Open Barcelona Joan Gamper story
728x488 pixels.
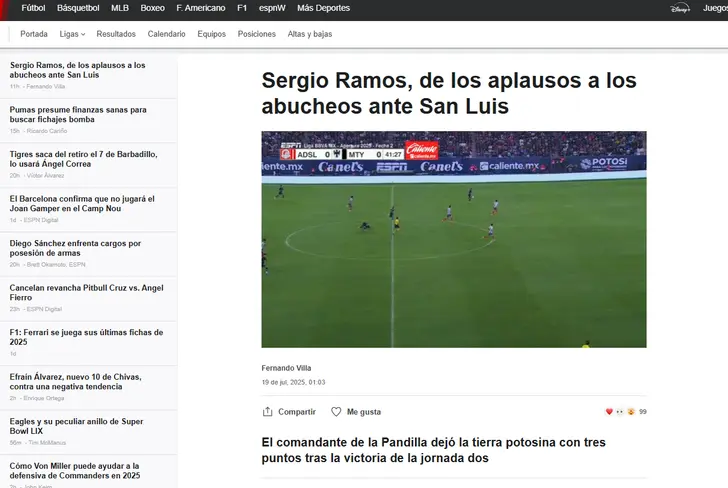[82, 204]
